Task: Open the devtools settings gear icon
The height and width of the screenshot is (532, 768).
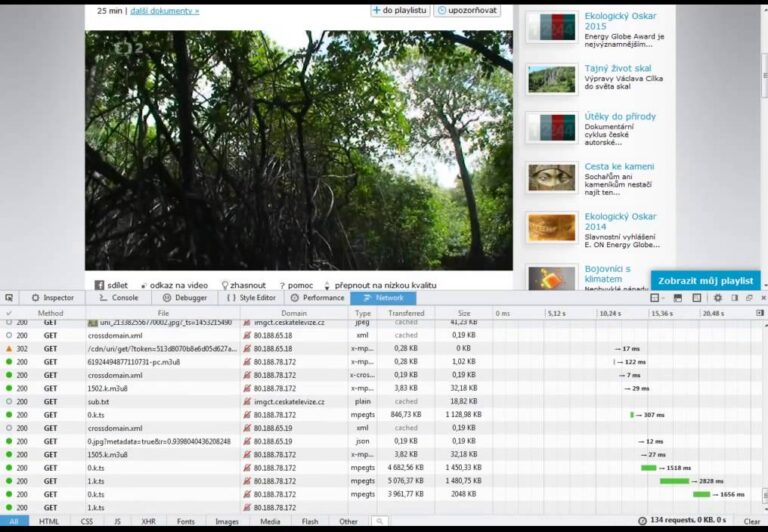Action: point(718,298)
